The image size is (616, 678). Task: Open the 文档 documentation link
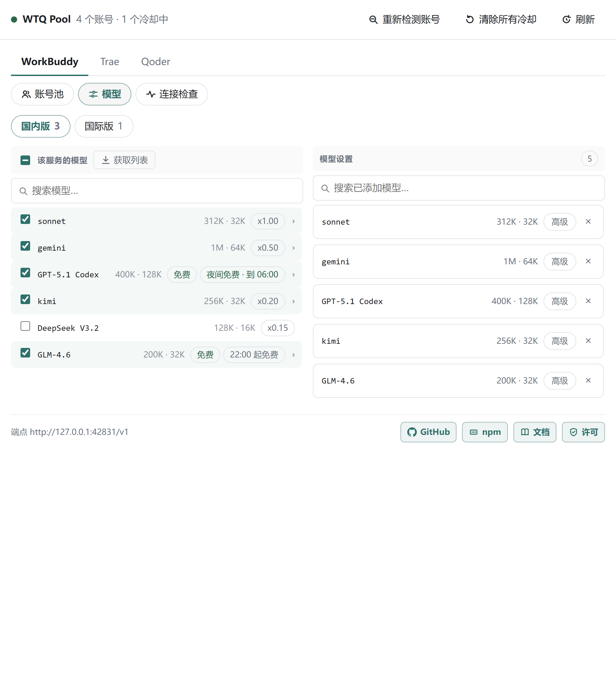535,432
